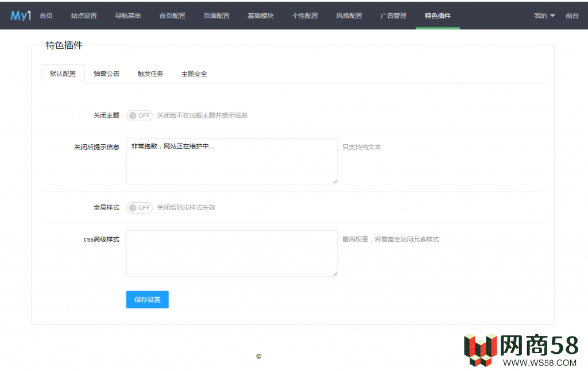Click the 保存设置 button
The image size is (588, 371).
[x=148, y=299]
